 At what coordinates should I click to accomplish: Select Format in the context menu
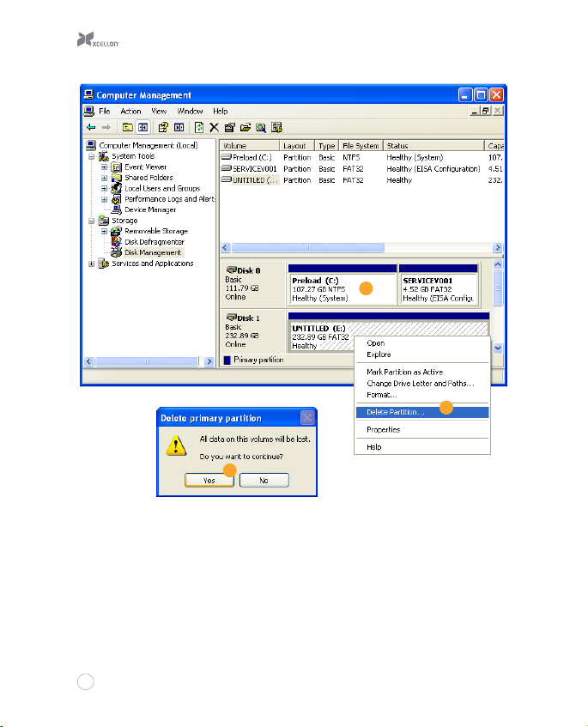[381, 395]
